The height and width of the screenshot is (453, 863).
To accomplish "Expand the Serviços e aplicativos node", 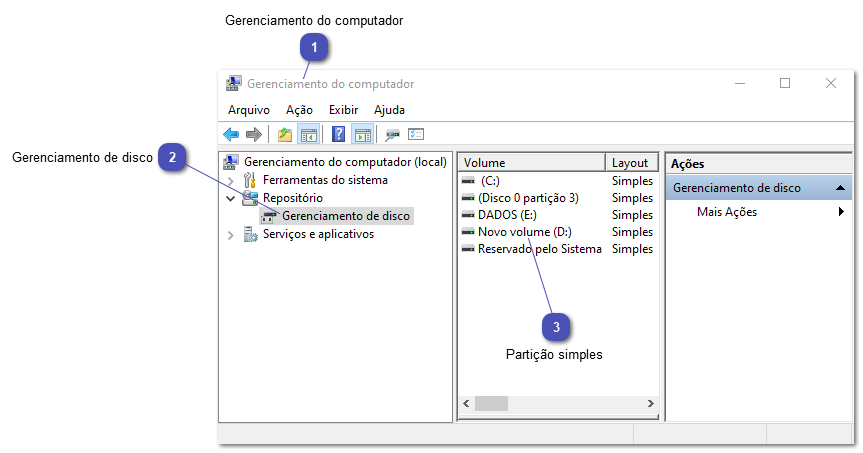I will 231,235.
